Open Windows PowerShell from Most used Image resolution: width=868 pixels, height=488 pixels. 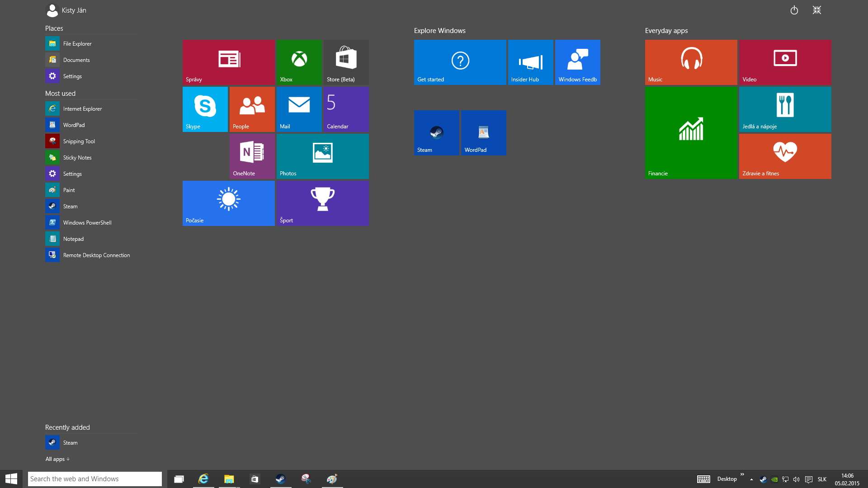pos(91,223)
